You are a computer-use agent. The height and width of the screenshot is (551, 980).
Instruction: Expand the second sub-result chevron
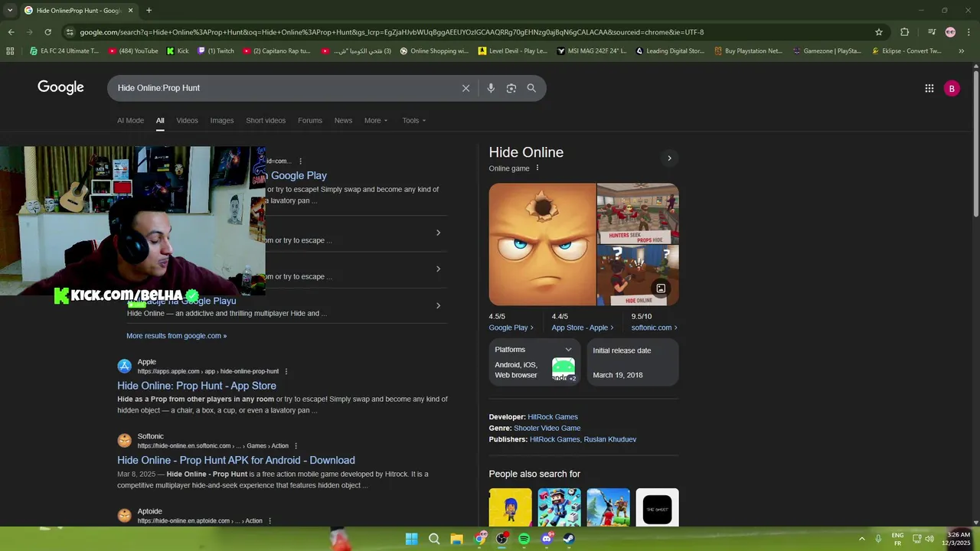click(x=438, y=269)
